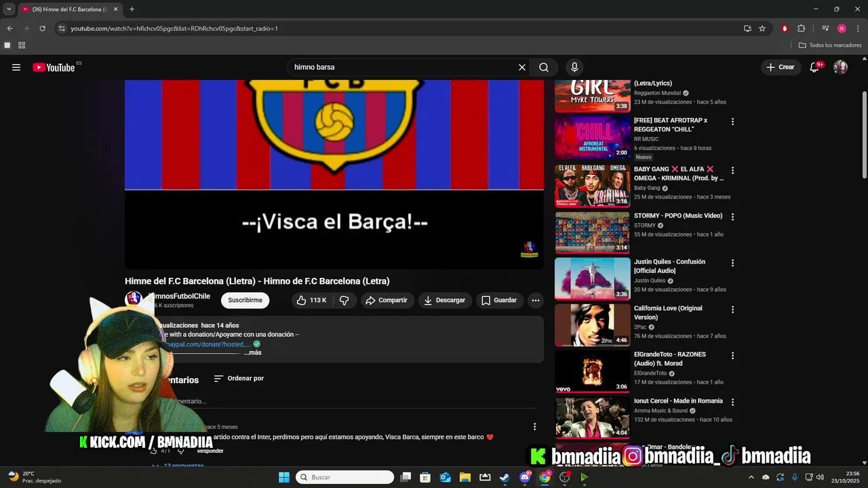The image size is (868, 488).
Task: Open the STORMY - POPO thumbnail
Action: click(593, 232)
